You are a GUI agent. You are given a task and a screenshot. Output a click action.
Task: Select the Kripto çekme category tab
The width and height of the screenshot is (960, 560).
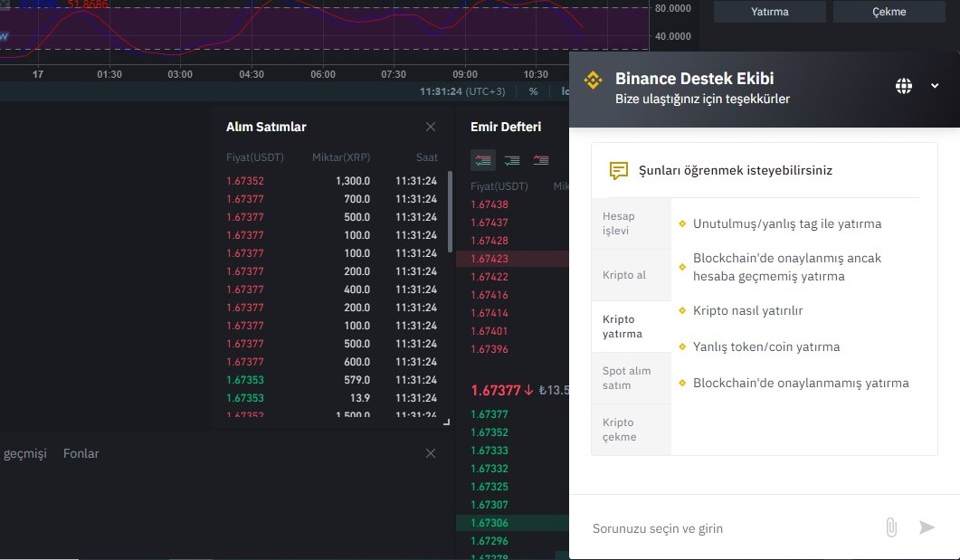click(x=632, y=429)
